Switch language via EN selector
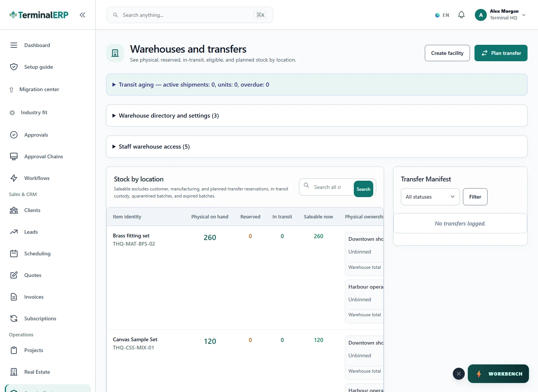538x392 pixels. (442, 15)
